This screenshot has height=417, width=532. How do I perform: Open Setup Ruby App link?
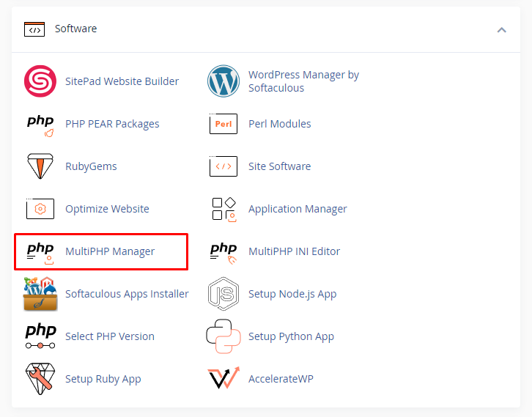pyautogui.click(x=103, y=379)
